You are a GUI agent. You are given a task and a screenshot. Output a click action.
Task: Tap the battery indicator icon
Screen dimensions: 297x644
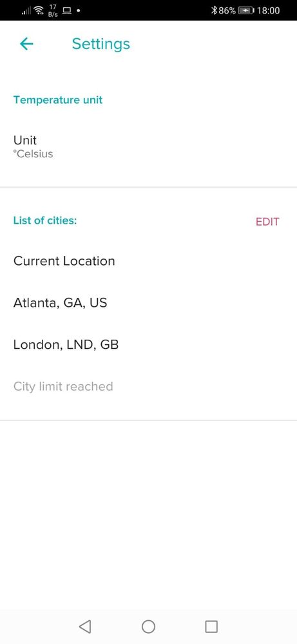246,10
